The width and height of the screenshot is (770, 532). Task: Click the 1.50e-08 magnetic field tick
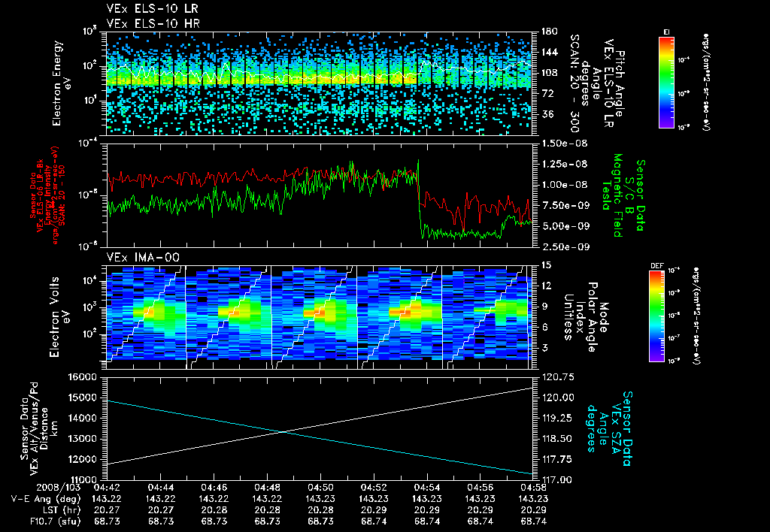(x=564, y=144)
